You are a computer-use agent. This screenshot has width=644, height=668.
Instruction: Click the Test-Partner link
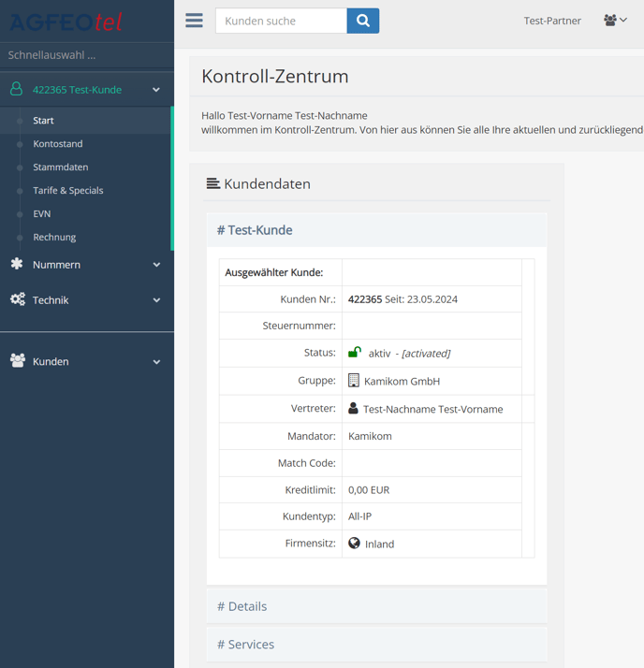pyautogui.click(x=552, y=21)
